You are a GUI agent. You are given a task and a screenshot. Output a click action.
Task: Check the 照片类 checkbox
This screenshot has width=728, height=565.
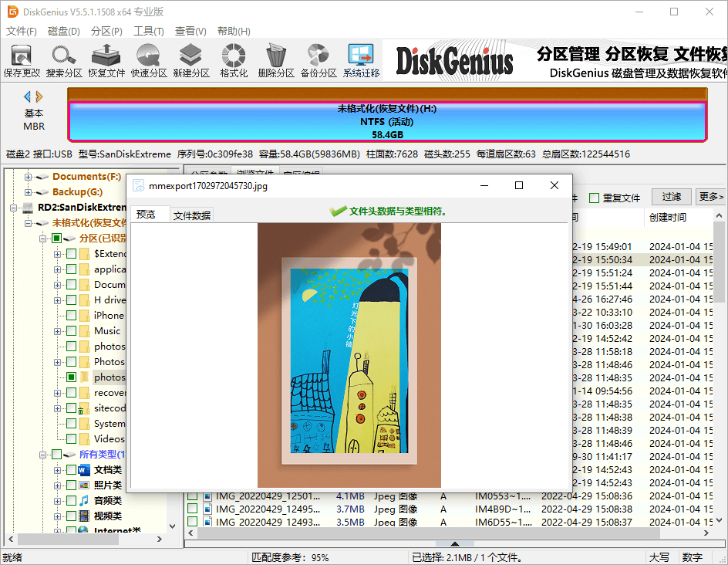point(71,485)
